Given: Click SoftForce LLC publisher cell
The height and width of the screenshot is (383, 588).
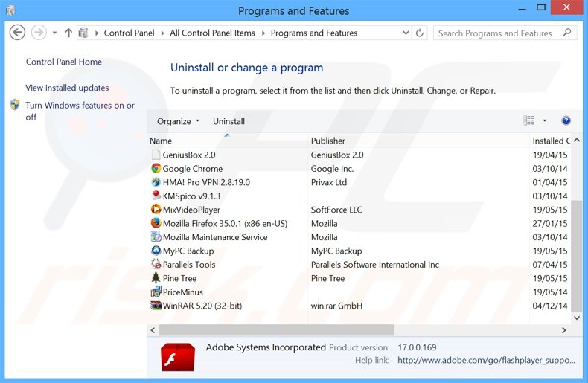Looking at the screenshot, I should 336,210.
